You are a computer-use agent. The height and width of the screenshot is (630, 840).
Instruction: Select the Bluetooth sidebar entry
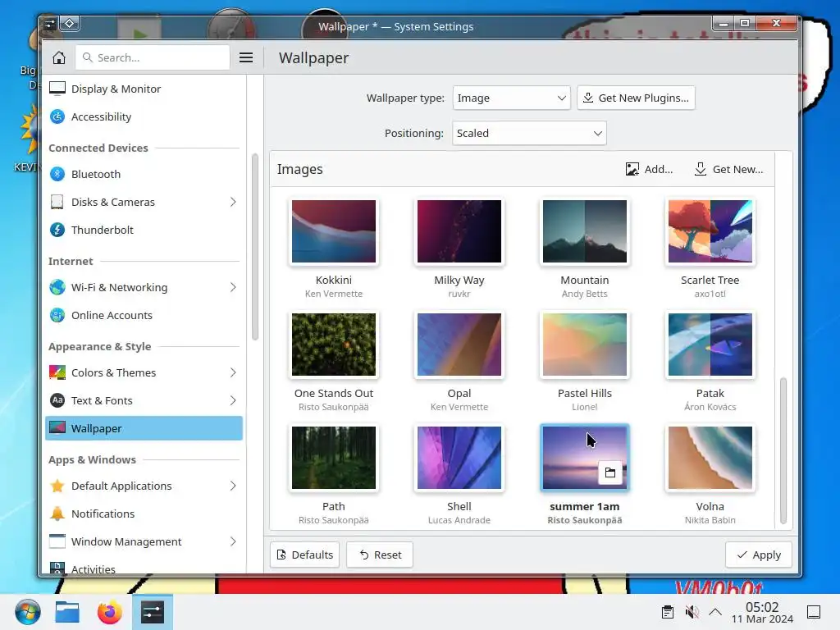tap(144, 174)
